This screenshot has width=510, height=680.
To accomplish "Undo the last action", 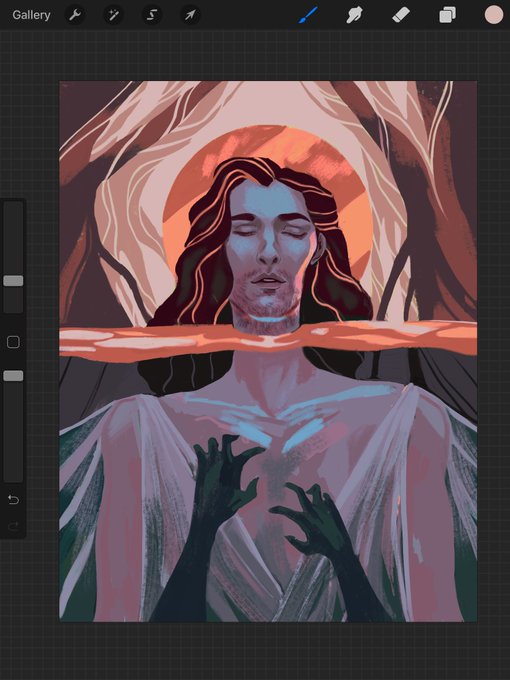I will pos(13,500).
